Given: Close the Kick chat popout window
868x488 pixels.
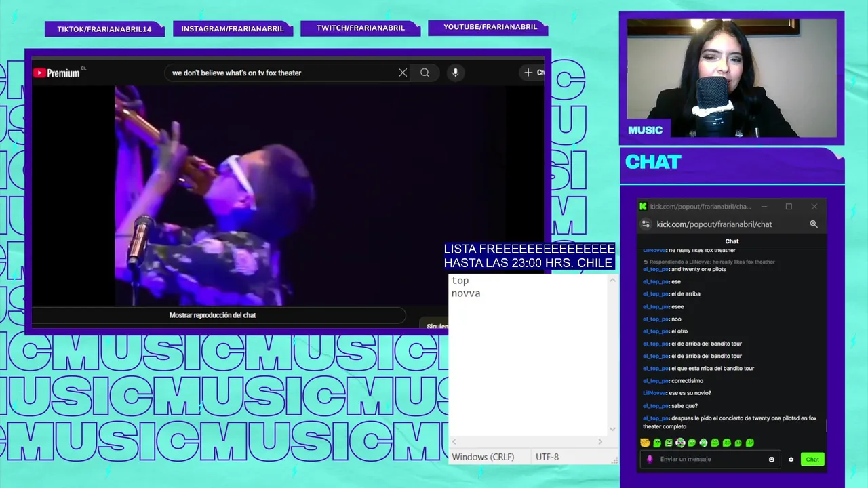Looking at the screenshot, I should 814,207.
